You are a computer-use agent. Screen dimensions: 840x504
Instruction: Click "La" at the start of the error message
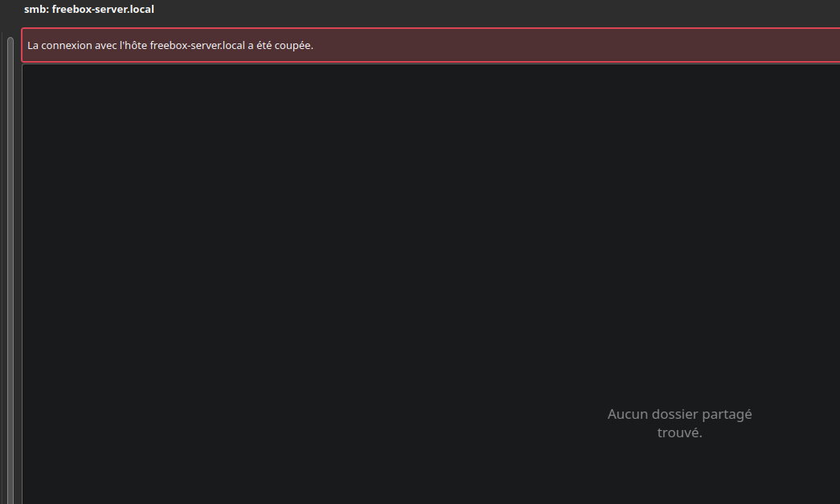33,46
